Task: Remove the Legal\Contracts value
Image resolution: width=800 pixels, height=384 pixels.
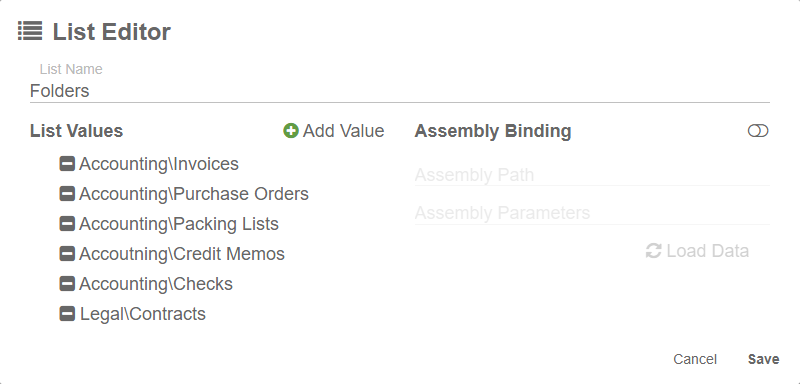Action: 67,314
